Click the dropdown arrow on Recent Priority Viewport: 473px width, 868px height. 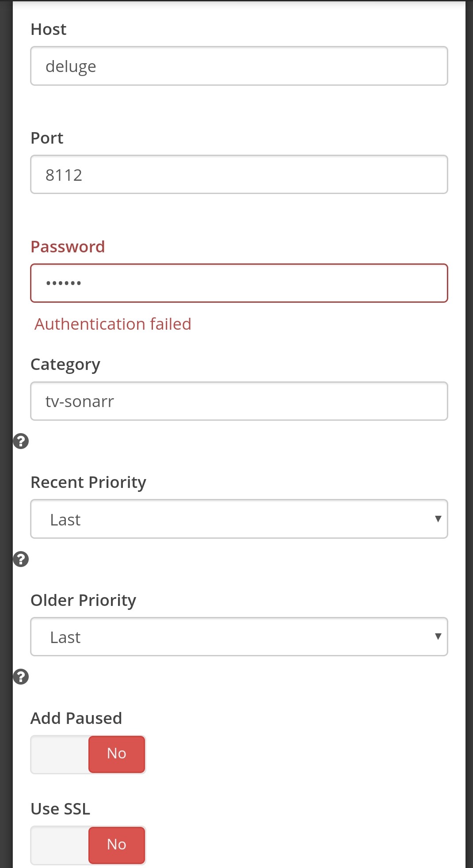pos(437,519)
